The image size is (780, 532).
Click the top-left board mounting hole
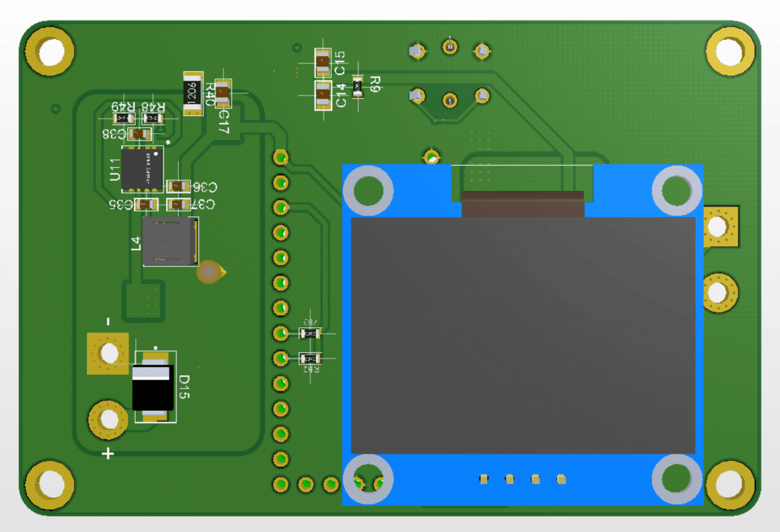pos(50,52)
